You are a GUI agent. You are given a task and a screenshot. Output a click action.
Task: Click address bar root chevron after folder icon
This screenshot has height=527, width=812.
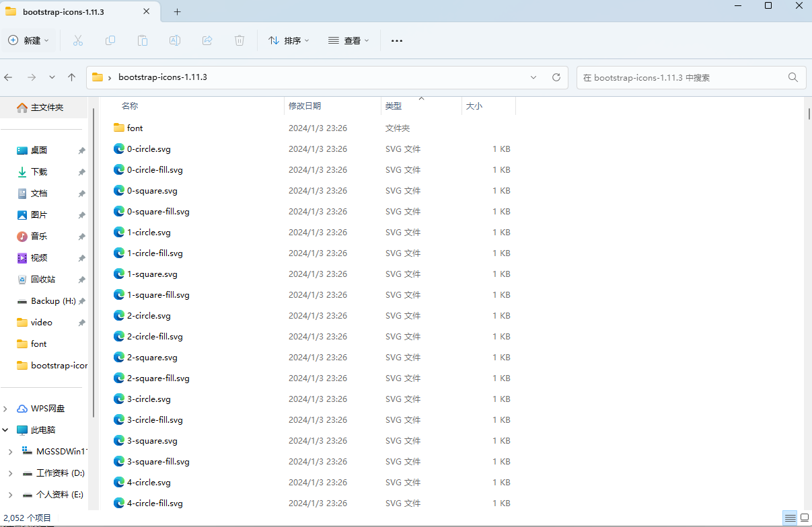pyautogui.click(x=110, y=77)
